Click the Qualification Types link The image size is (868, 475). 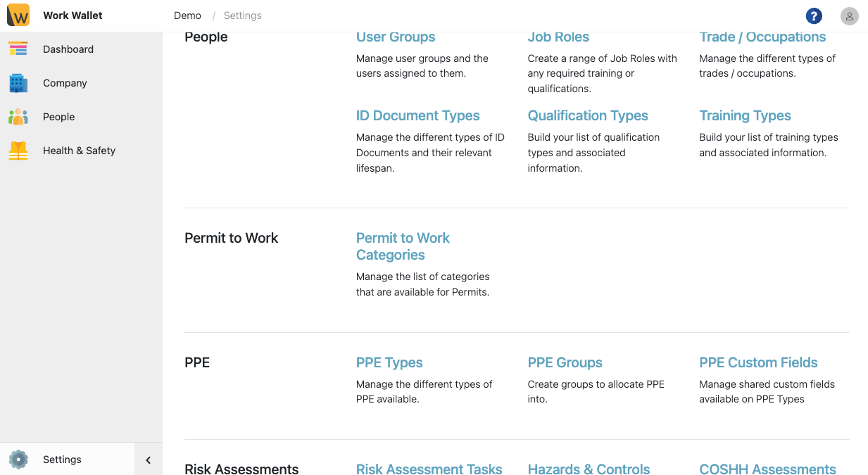pos(587,115)
